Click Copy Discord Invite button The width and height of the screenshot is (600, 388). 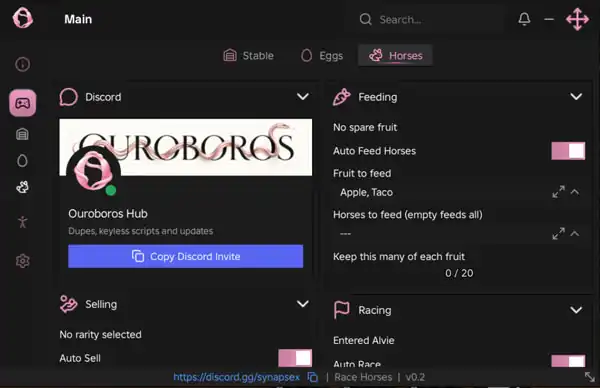[186, 256]
